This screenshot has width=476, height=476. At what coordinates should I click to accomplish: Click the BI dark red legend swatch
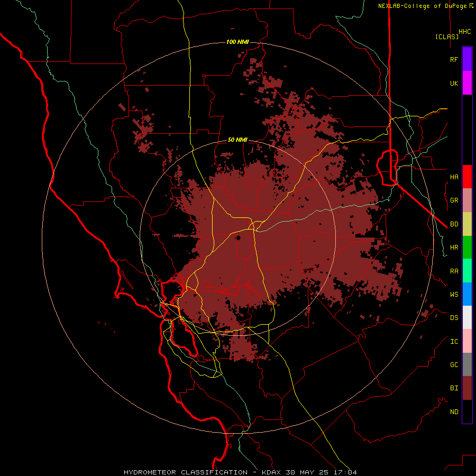pos(467,388)
